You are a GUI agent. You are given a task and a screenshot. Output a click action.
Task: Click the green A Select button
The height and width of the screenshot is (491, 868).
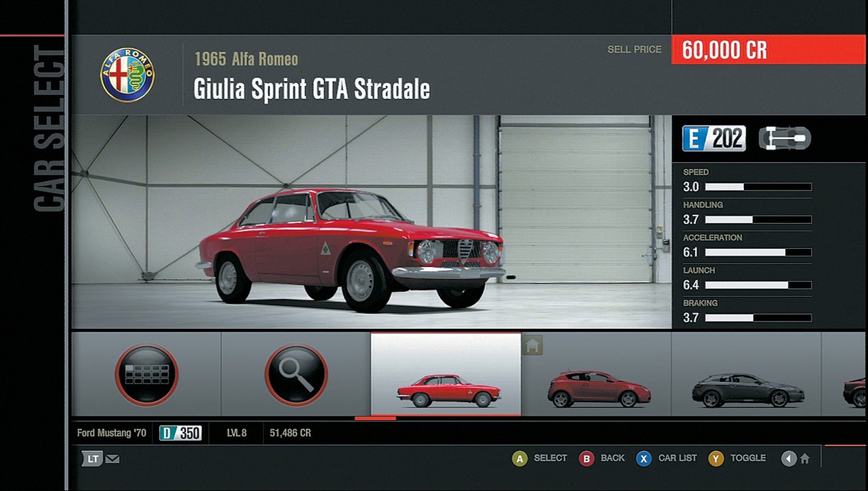point(520,458)
